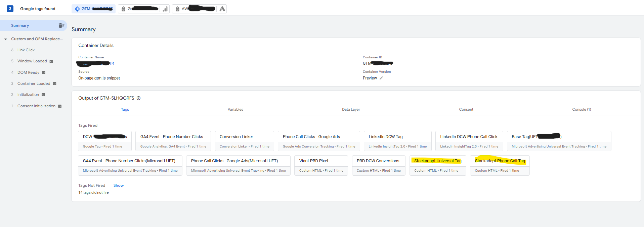The image size is (644, 227).
Task: Switch to the Data Layer tab
Action: pos(351,109)
